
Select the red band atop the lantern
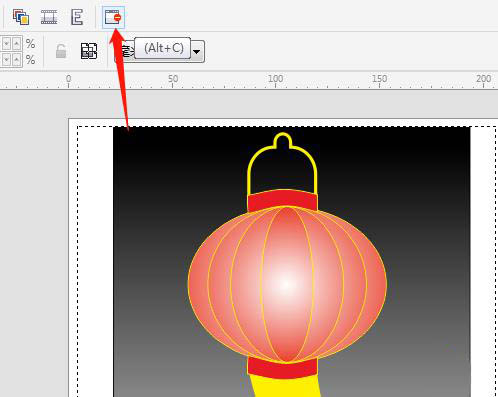283,199
